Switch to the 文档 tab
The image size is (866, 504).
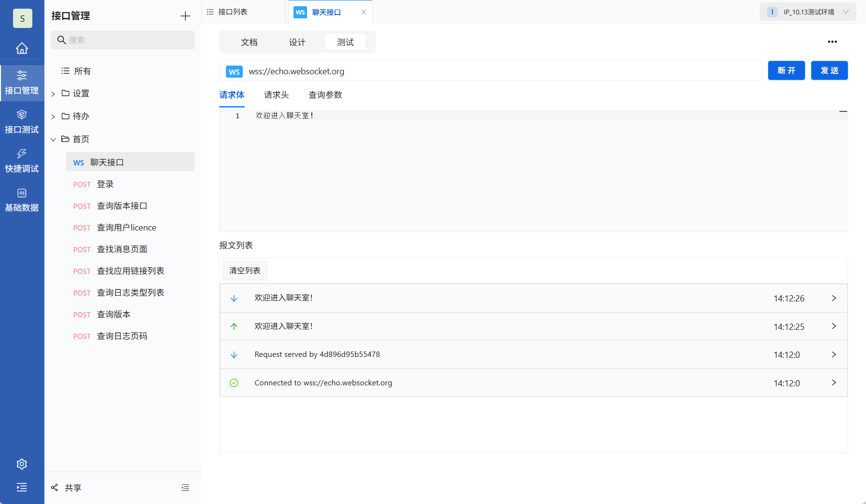point(249,42)
